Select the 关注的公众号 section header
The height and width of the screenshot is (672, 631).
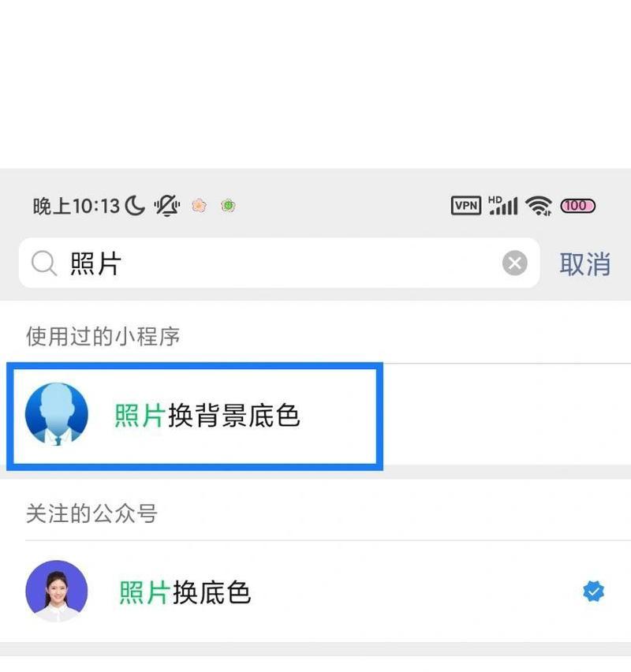coord(91,513)
